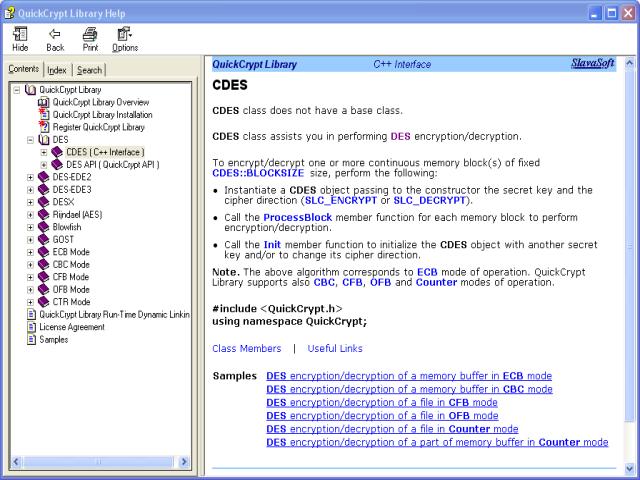Open the SLC_ENCRYPT link
The width and height of the screenshot is (640, 480).
click(341, 200)
